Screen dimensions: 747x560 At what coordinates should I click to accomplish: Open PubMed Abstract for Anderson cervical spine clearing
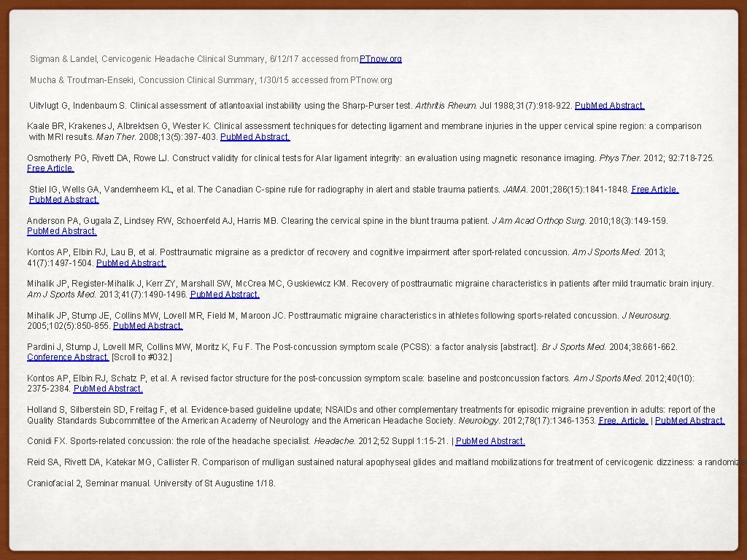61,231
